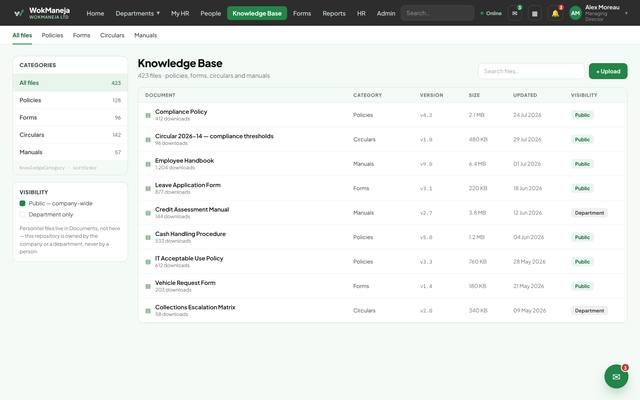Switch to the Circulars tab
Viewport: 640px width, 400px height.
click(x=112, y=36)
